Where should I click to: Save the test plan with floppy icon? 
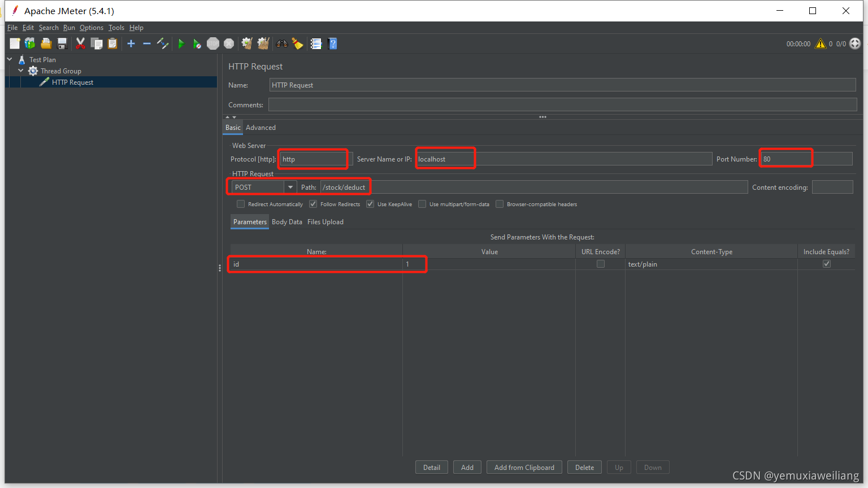point(62,43)
